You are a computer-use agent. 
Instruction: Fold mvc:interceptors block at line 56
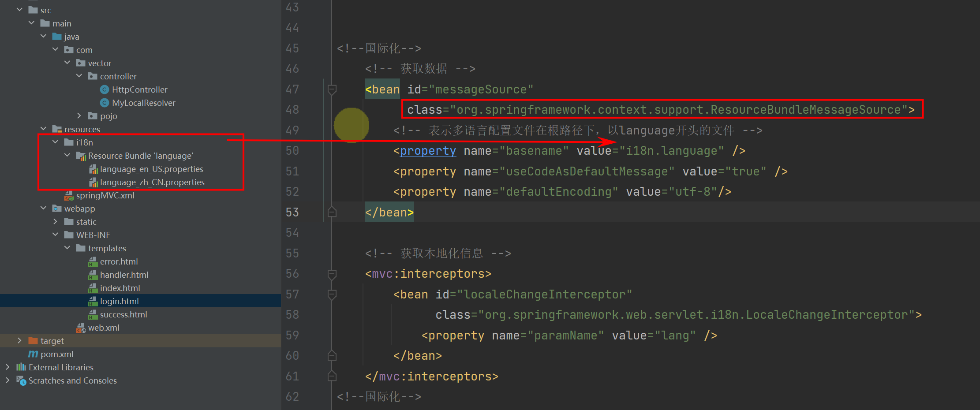pos(332,274)
